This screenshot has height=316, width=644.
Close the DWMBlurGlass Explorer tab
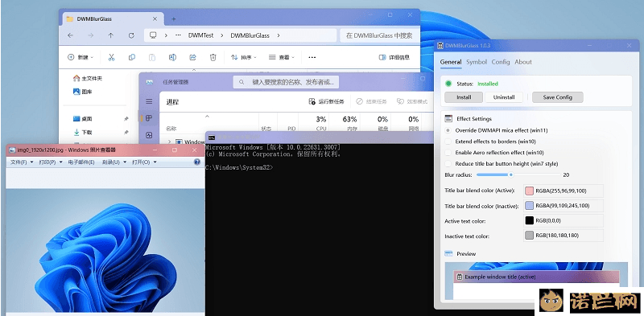point(155,18)
